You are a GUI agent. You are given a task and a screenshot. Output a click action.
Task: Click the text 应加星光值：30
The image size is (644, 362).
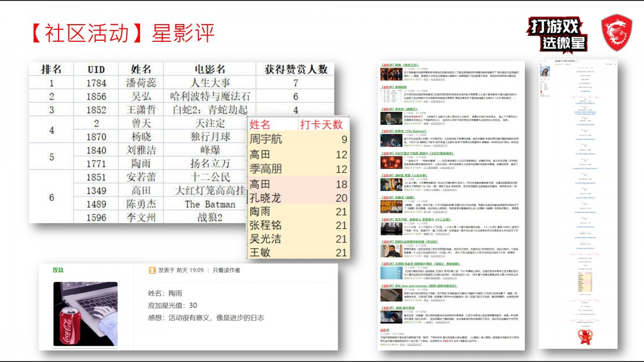point(172,305)
